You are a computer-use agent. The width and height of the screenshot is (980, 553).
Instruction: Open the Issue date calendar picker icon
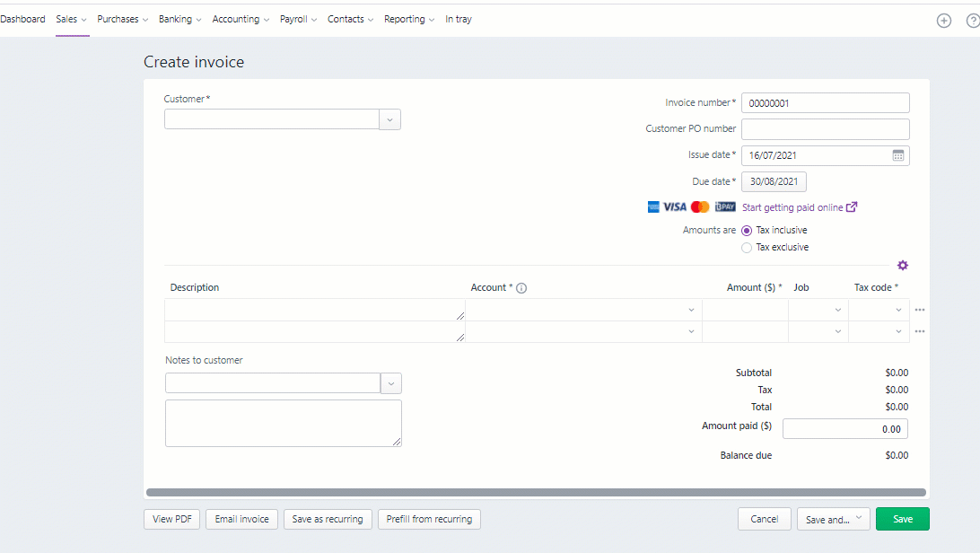click(x=898, y=155)
